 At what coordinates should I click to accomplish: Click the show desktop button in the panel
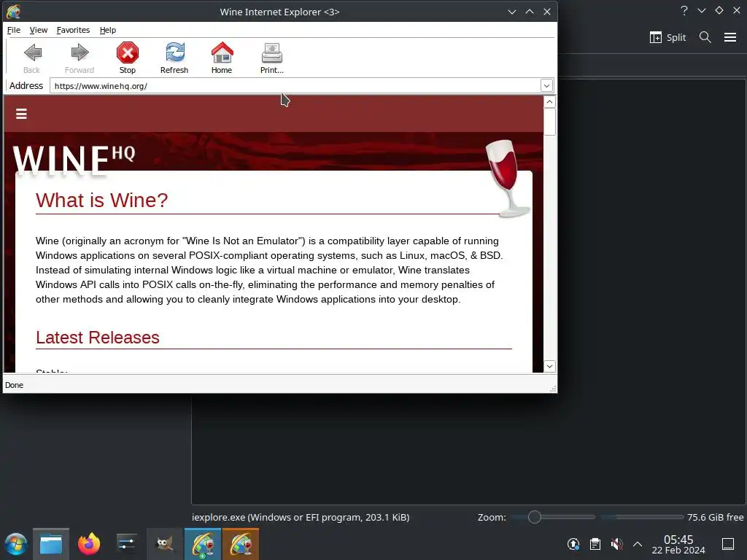point(728,544)
